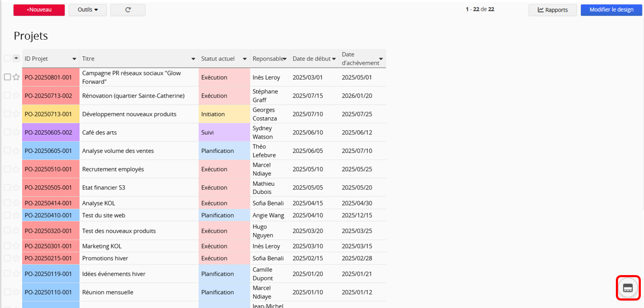Check the box for PO-20250801-001
The height and width of the screenshot is (308, 644).
pyautogui.click(x=7, y=77)
